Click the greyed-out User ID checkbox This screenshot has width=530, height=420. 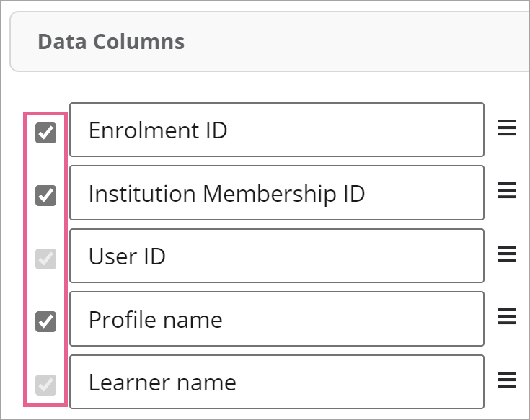[45, 259]
